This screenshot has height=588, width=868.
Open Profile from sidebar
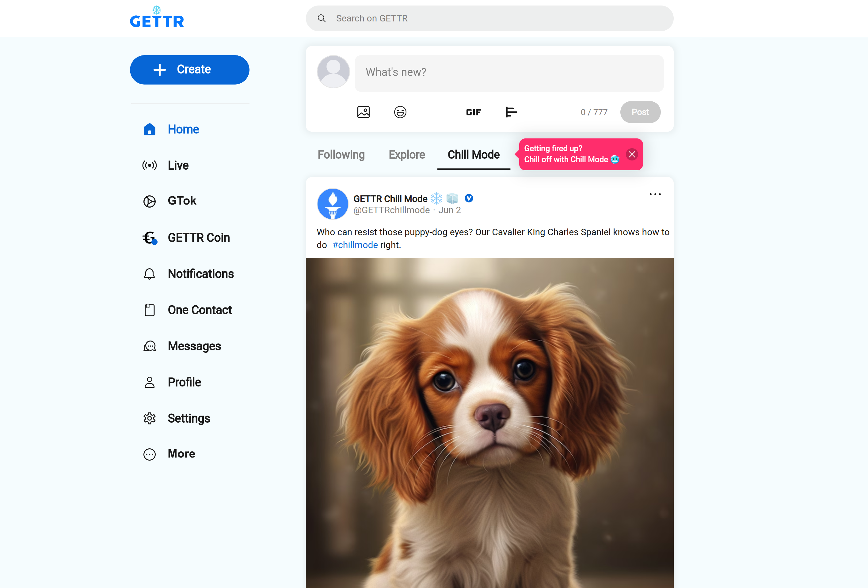184,383
